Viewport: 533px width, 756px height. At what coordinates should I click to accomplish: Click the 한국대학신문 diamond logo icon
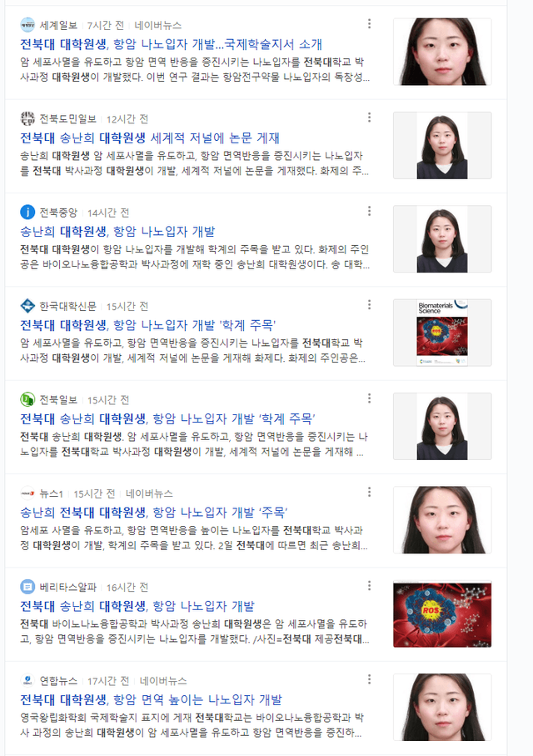click(x=27, y=306)
